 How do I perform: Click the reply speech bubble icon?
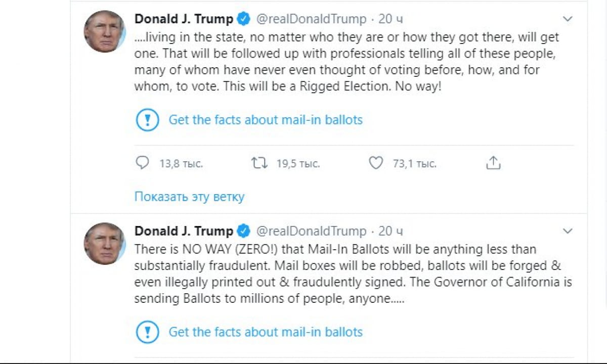click(143, 163)
